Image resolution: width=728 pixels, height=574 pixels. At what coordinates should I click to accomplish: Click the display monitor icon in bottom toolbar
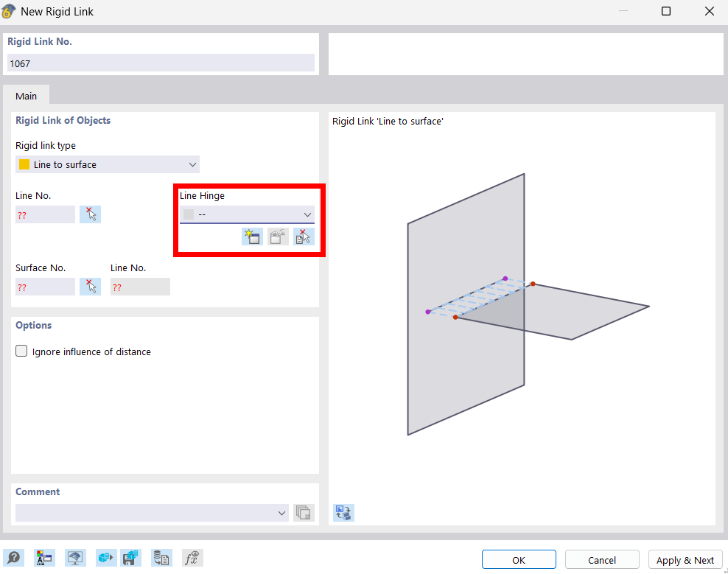click(x=75, y=559)
